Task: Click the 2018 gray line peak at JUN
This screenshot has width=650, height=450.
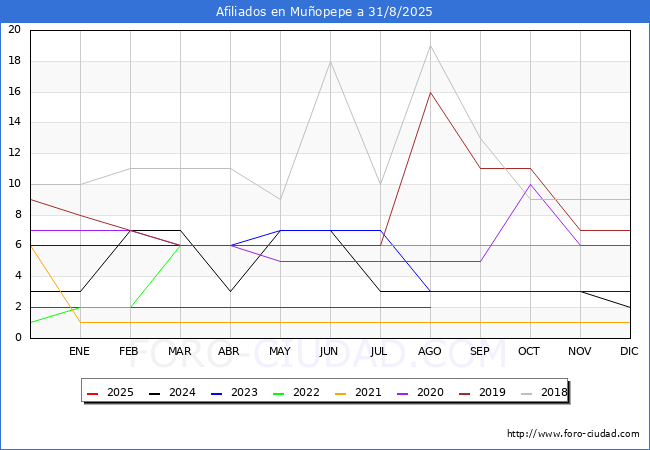Action: pos(330,62)
